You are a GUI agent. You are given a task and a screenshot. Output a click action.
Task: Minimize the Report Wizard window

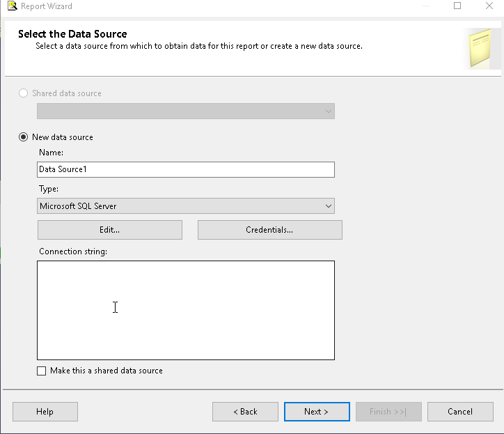[x=425, y=6]
